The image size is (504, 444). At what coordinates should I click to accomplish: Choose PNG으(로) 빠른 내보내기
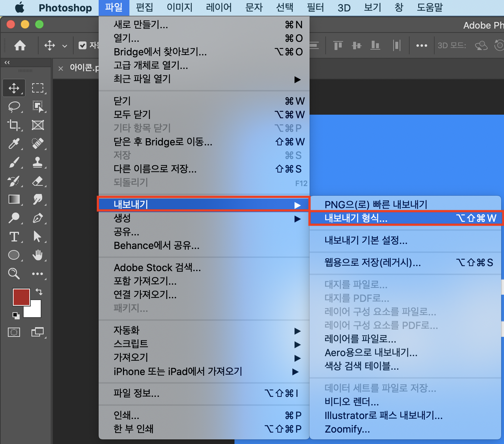click(x=405, y=204)
